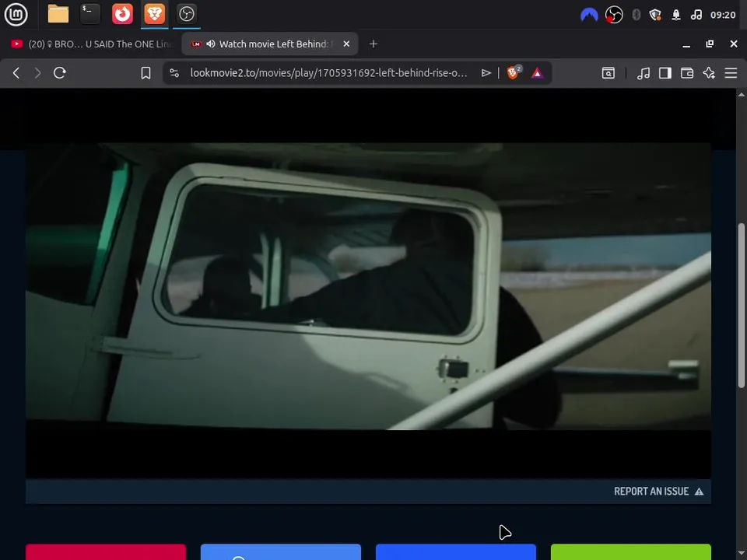Click the red button below the player
747x560 pixels.
pyautogui.click(x=106, y=552)
